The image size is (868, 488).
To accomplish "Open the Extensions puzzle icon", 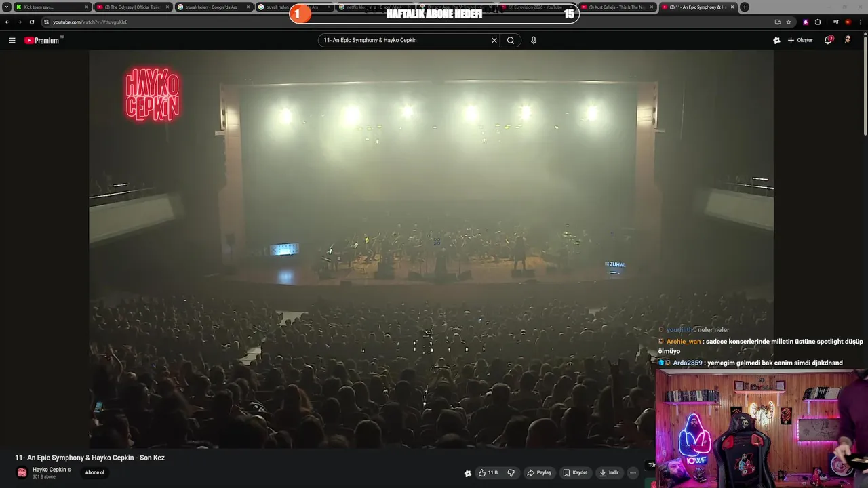I will pos(818,22).
